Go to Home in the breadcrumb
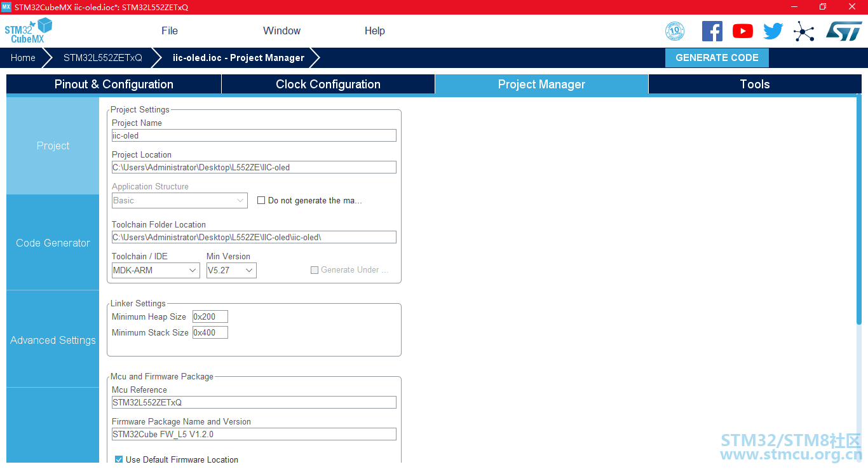868x469 pixels. [x=23, y=58]
